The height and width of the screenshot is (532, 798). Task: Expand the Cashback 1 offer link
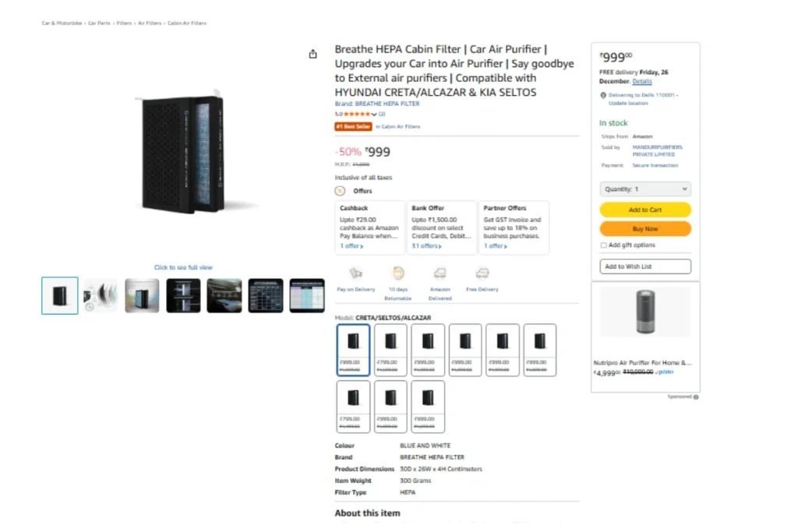pos(351,246)
